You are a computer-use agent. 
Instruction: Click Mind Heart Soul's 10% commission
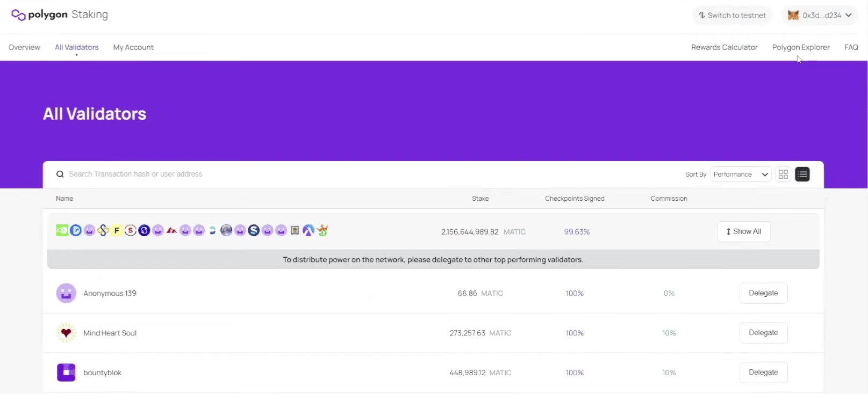tap(669, 333)
